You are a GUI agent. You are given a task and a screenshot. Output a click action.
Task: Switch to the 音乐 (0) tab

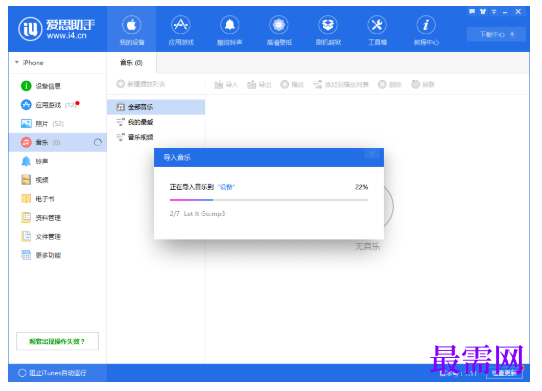click(131, 63)
